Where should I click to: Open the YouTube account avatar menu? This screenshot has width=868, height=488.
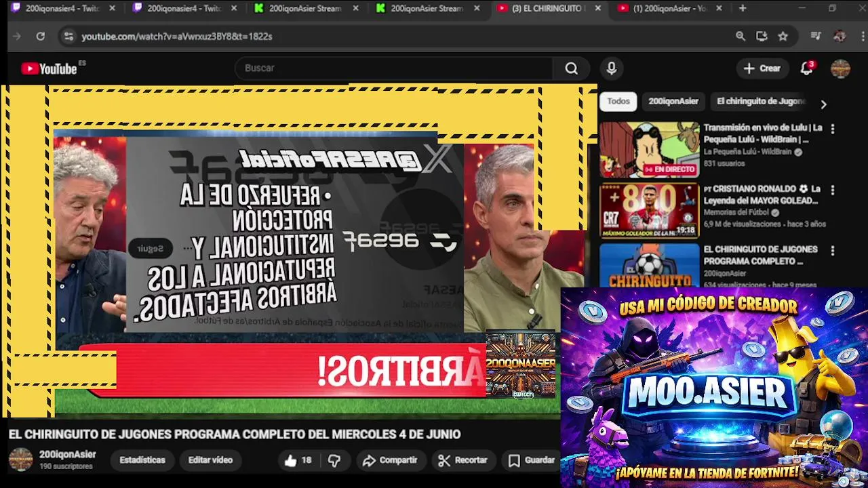[840, 68]
